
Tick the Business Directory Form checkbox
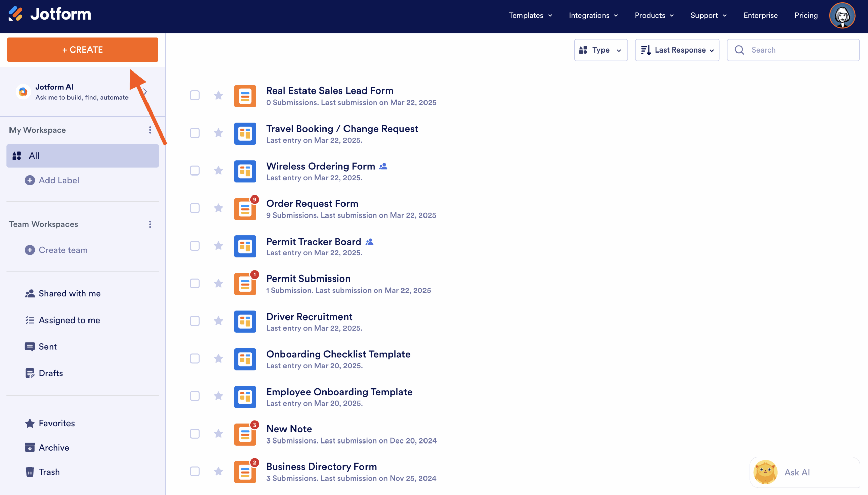pyautogui.click(x=195, y=471)
